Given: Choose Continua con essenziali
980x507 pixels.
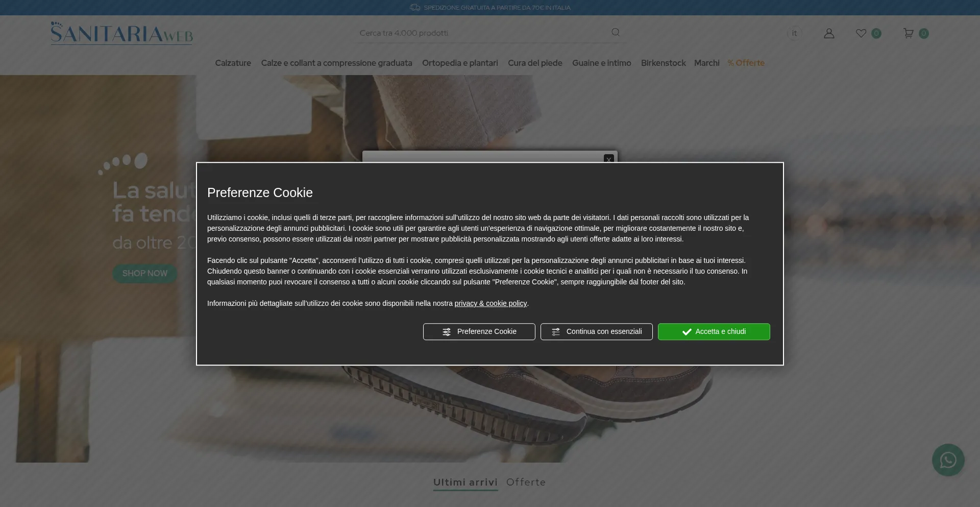Looking at the screenshot, I should click(596, 332).
